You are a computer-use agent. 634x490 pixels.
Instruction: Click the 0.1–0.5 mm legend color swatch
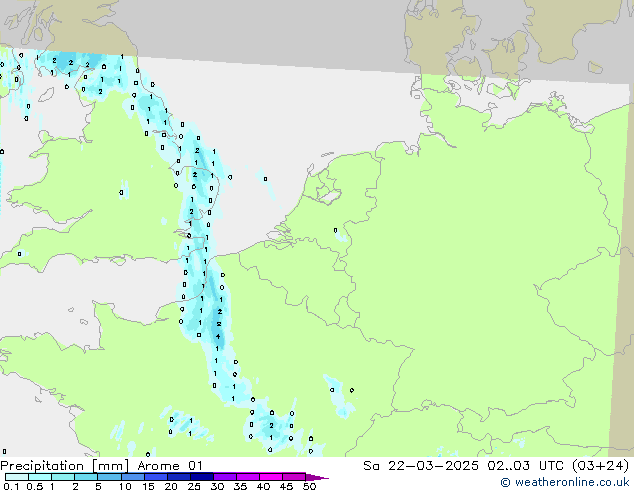(17, 477)
